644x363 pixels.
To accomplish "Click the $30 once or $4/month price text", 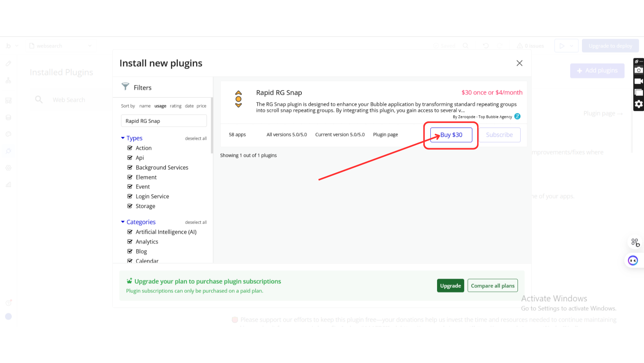I will (x=492, y=92).
